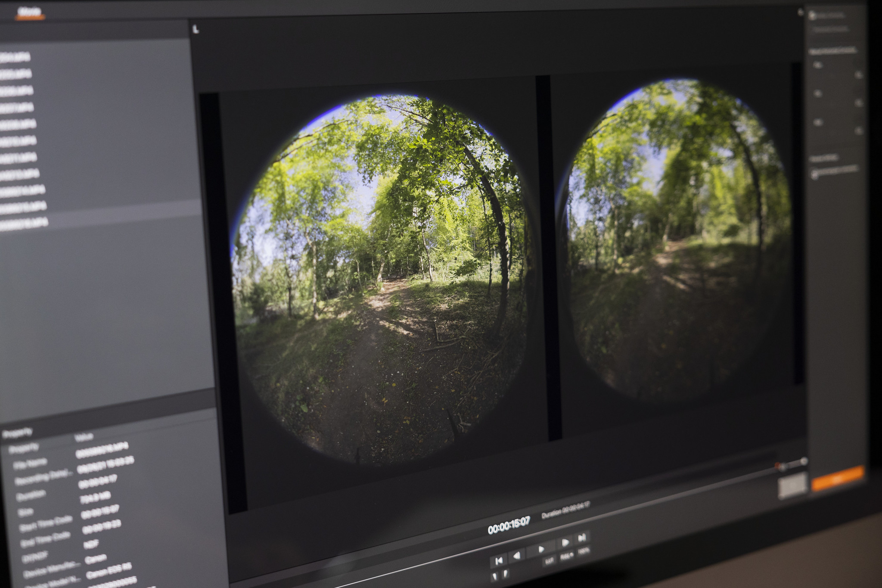The height and width of the screenshot is (588, 882).
Task: Switch to the Main tab
Action: pos(30,12)
